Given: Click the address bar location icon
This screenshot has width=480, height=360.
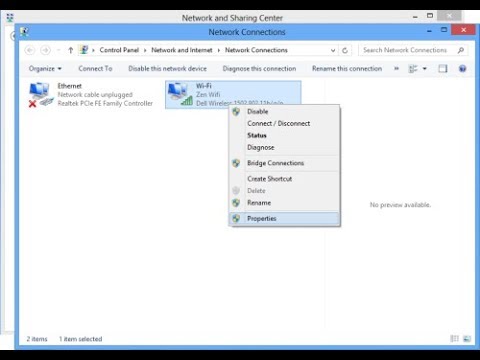Looking at the screenshot, I should (83, 50).
